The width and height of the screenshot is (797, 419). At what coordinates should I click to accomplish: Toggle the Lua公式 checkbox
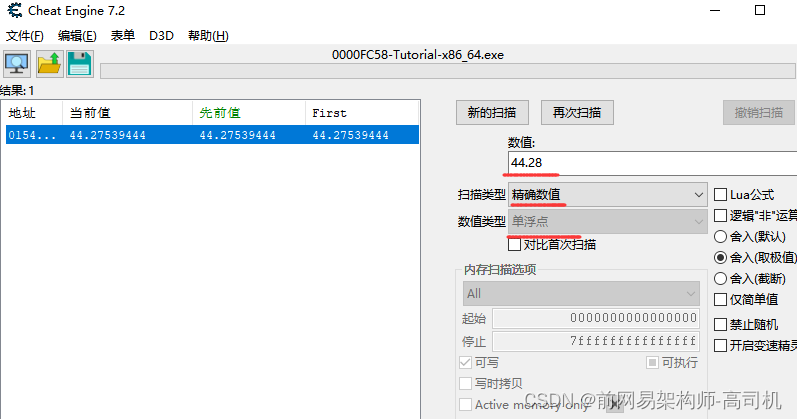click(720, 195)
